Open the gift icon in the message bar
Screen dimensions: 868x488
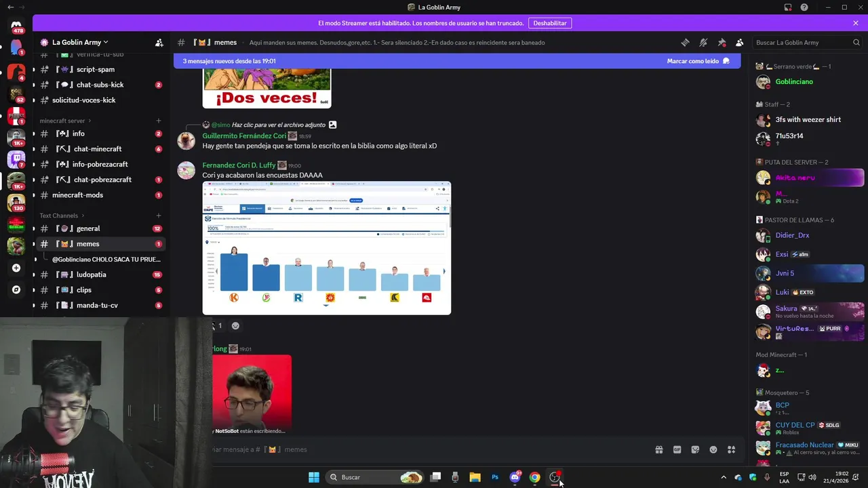point(658,449)
